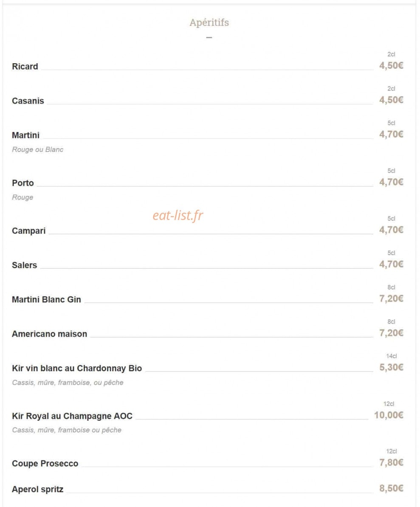Image resolution: width=420 pixels, height=507 pixels.
Task: Click the 5,30€ Kir vin blanc price
Action: click(x=391, y=367)
